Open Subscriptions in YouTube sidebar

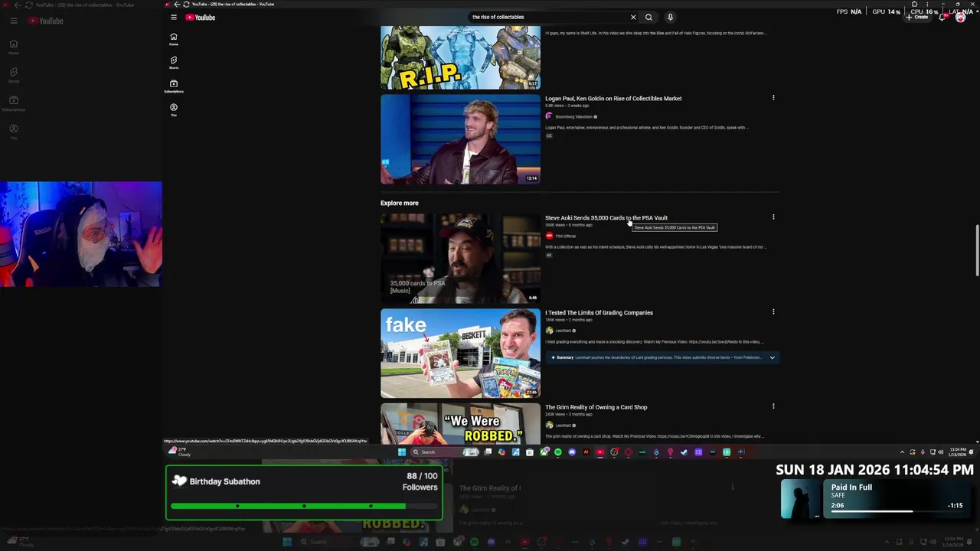click(x=174, y=86)
